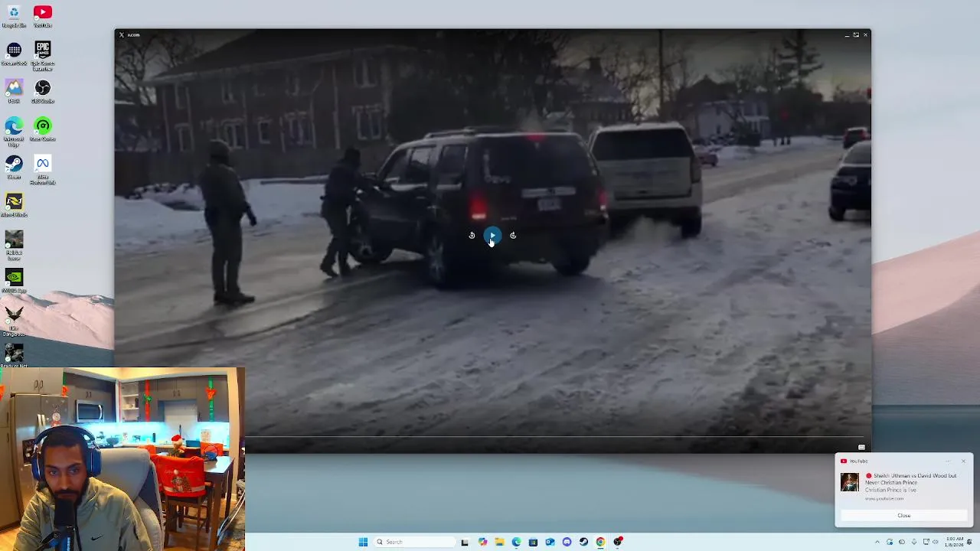
Task: Close the x.com video window
Action: [865, 34]
